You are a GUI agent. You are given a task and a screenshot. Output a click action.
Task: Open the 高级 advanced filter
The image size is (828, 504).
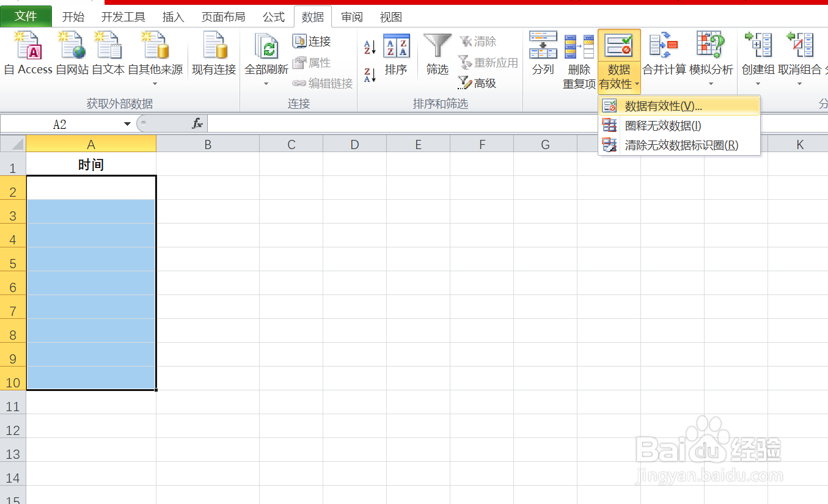477,83
